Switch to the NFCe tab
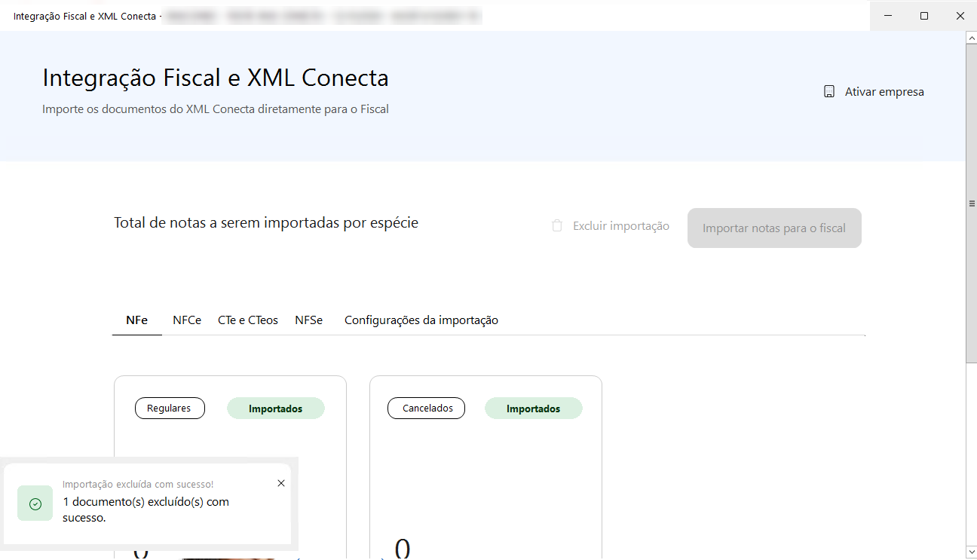The width and height of the screenshot is (977, 560). point(187,320)
